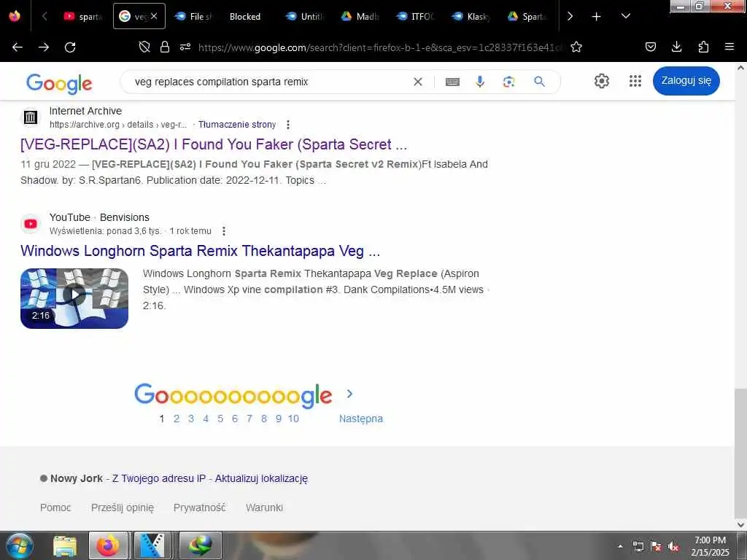Go to results page 10
This screenshot has height=560, width=747.
[x=293, y=419]
